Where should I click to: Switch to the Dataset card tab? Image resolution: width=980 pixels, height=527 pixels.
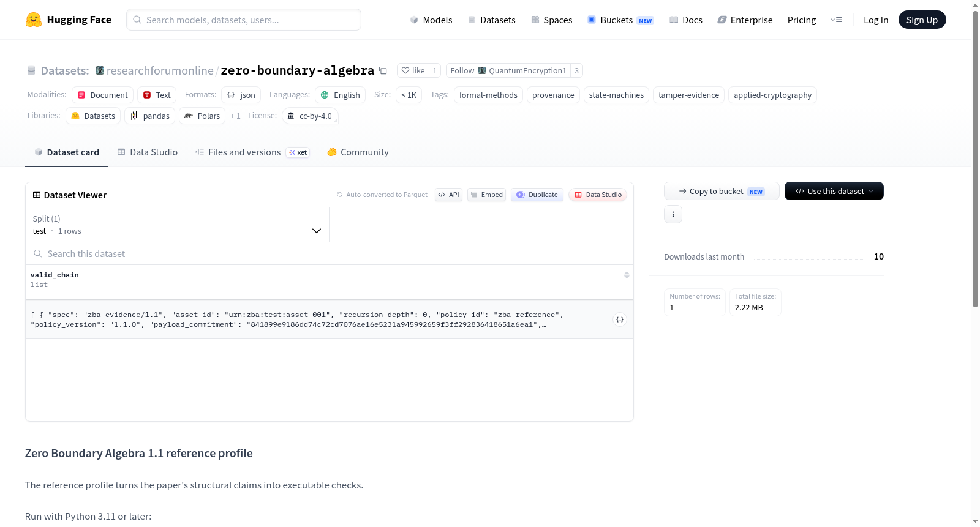pos(67,152)
